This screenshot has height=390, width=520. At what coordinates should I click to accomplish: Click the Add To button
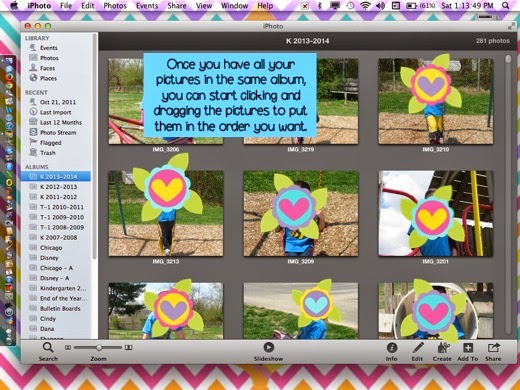click(468, 348)
